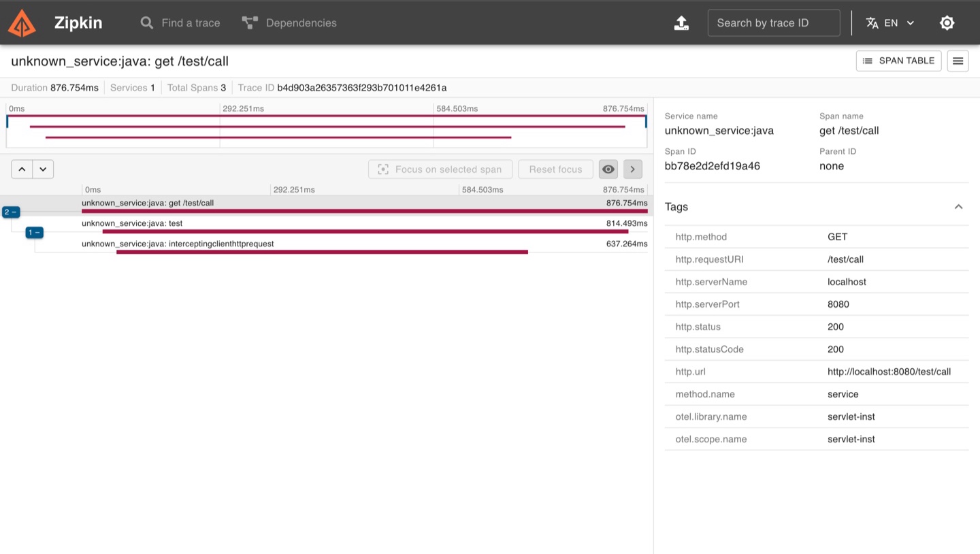Go to Find a trace page
The height and width of the screenshot is (554, 980).
180,23
